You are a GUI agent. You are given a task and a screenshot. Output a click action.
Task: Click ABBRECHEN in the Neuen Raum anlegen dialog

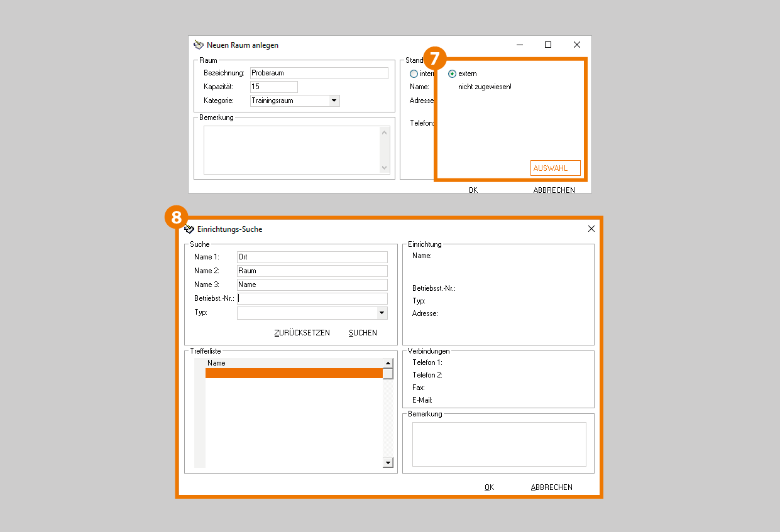554,190
